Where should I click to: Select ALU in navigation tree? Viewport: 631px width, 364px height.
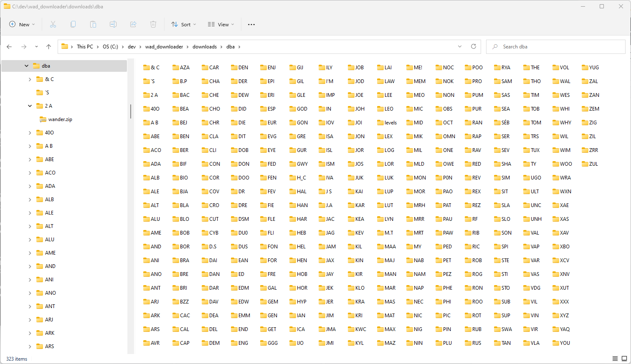click(x=46, y=240)
